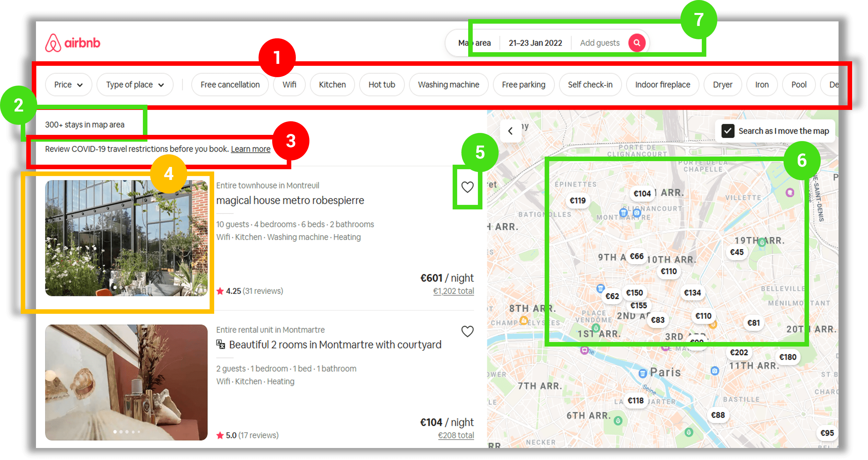Open 'Beautiful 2 rooms in Montmartre with courtyard'

335,345
